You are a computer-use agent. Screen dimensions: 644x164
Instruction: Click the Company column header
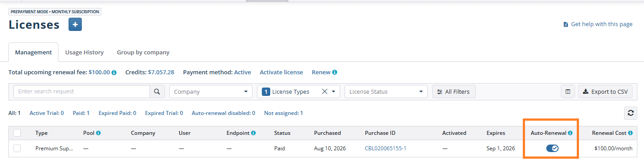(x=143, y=133)
